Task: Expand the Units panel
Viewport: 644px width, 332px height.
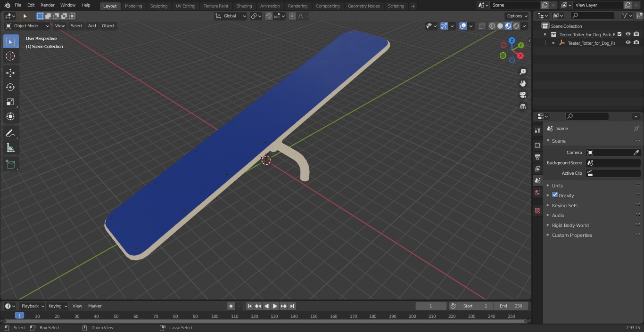Action: point(557,186)
